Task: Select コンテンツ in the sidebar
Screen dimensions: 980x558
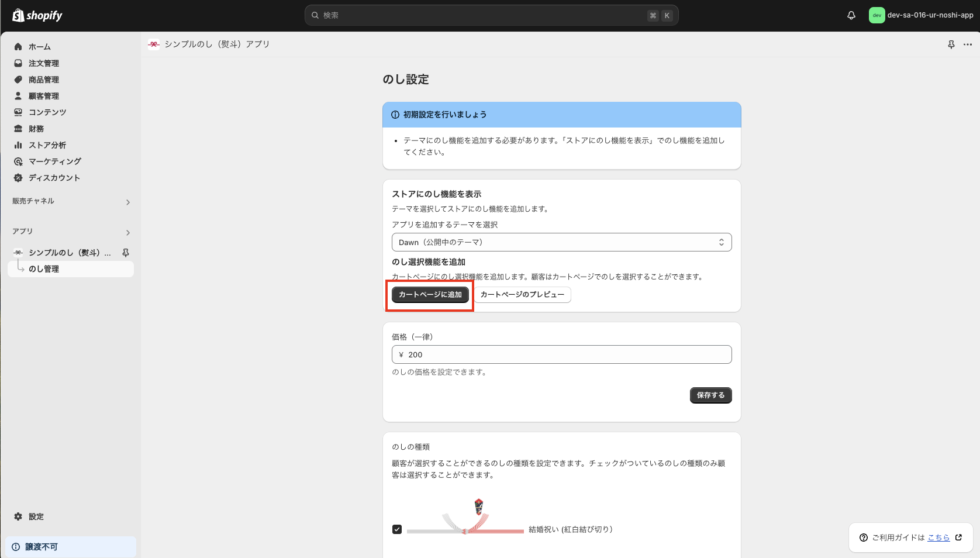Action: pos(47,112)
